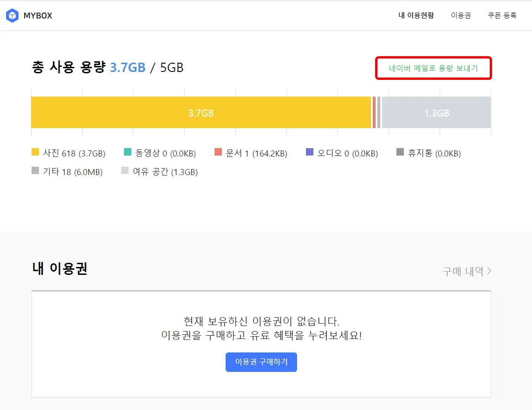532x410 pixels.
Task: Select the gray 휴지통 legend swatch
Action: [399, 152]
